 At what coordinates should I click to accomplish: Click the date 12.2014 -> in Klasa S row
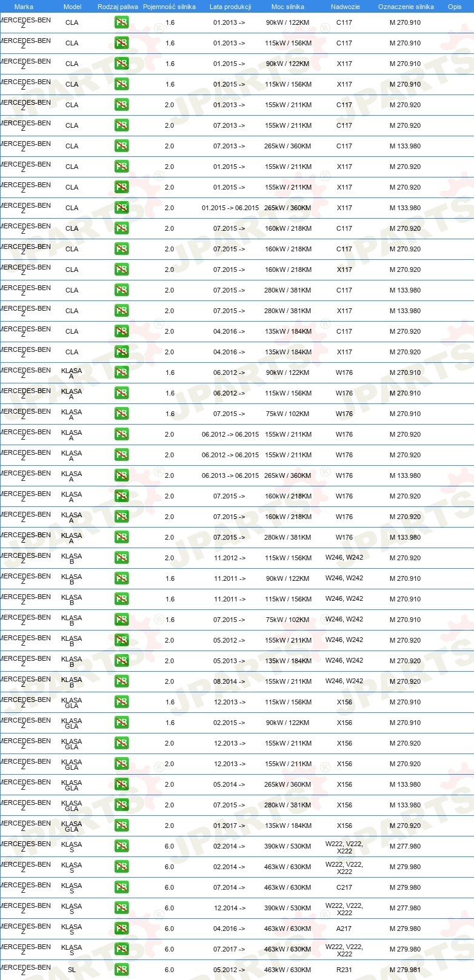coord(229,908)
